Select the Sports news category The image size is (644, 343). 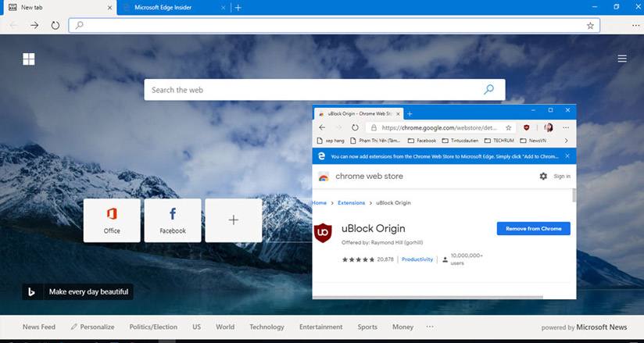(367, 327)
